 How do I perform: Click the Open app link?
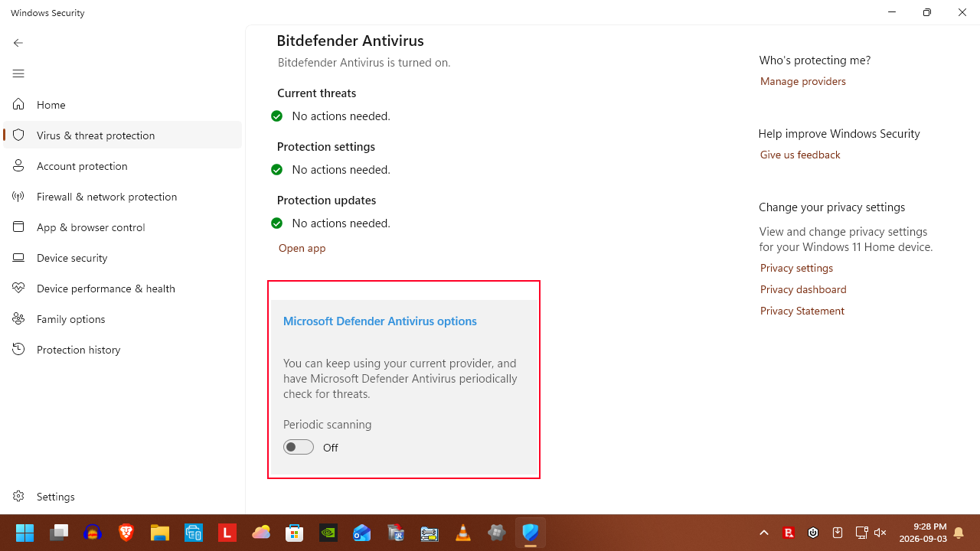pos(302,248)
